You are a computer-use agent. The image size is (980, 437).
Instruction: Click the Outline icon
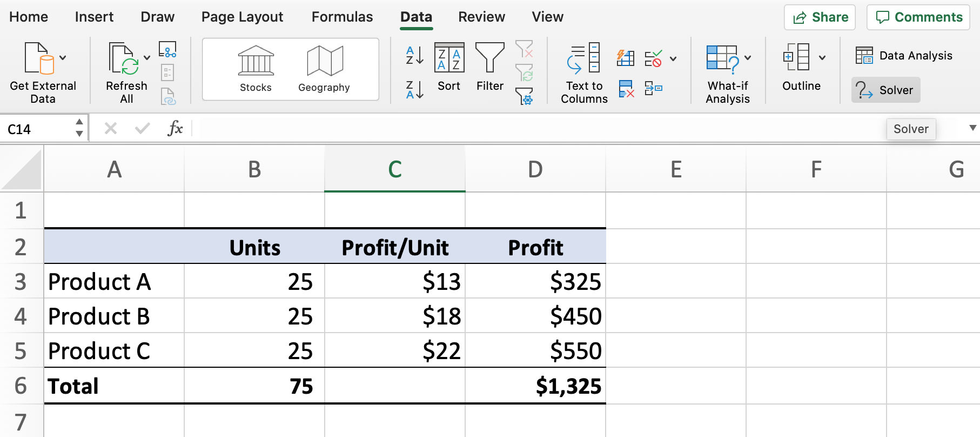tap(796, 57)
